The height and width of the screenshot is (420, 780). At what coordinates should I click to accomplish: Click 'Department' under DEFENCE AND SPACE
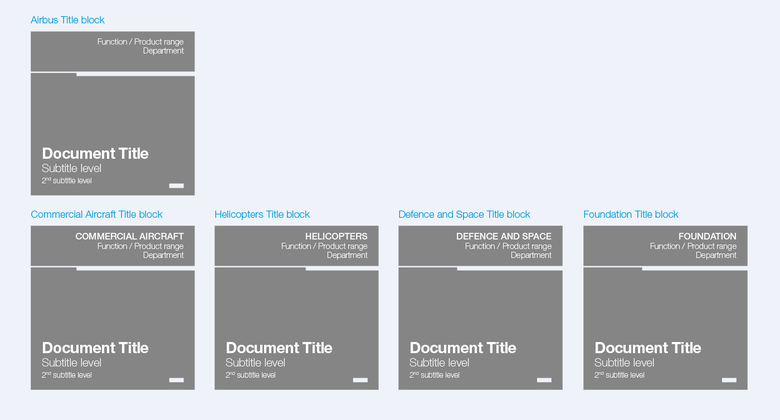(531, 255)
